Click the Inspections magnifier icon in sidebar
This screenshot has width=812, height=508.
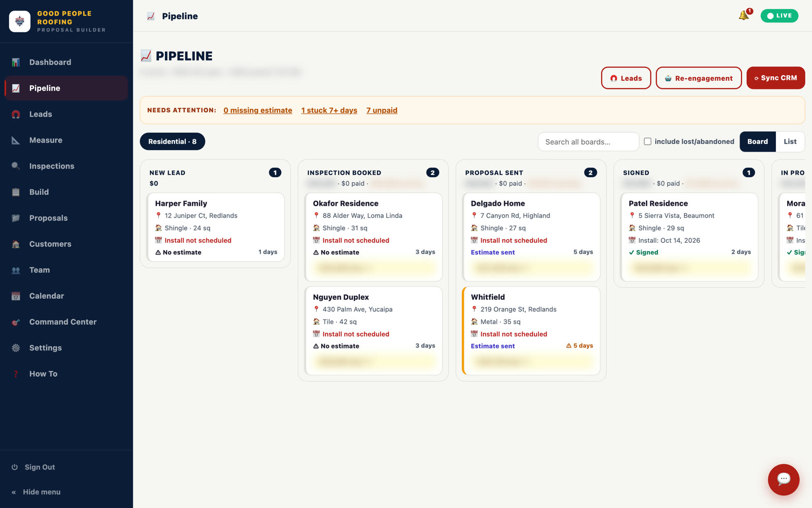click(16, 166)
